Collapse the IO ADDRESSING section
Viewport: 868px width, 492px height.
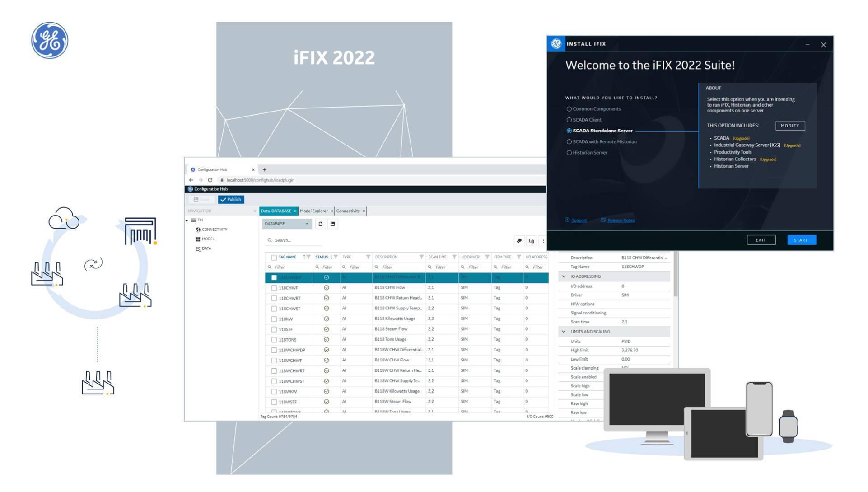(x=564, y=276)
